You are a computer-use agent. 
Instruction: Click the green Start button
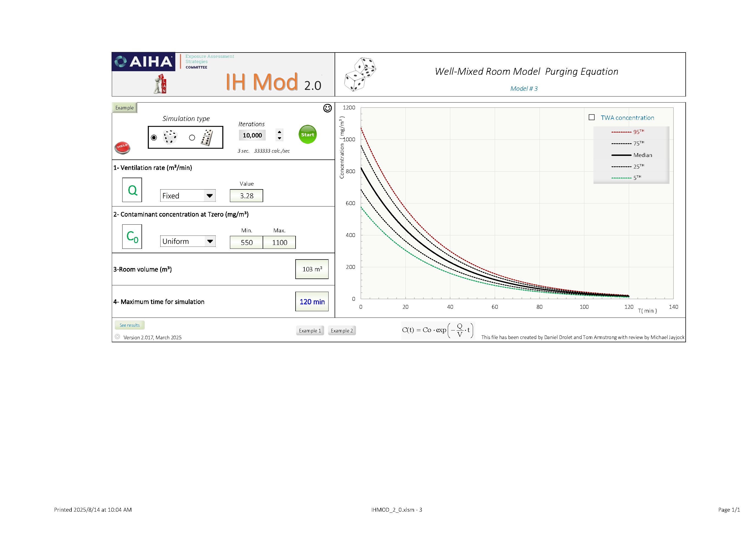pos(307,134)
